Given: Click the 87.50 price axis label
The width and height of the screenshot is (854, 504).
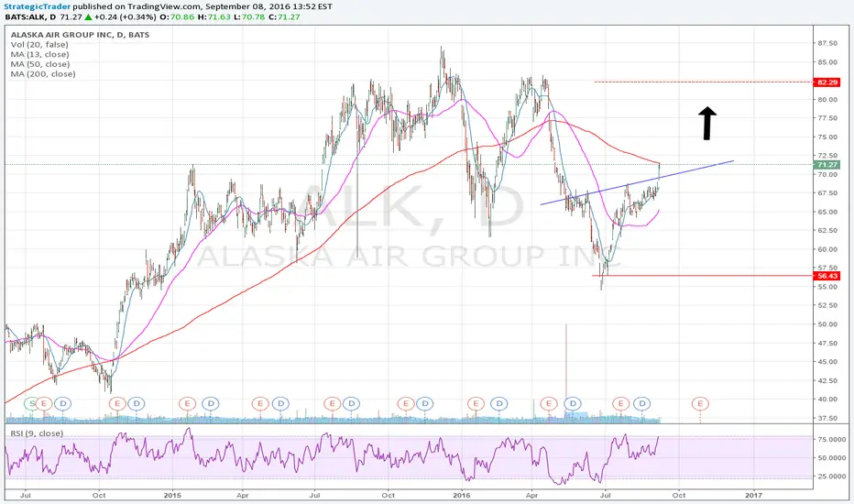Looking at the screenshot, I should pos(827,43).
